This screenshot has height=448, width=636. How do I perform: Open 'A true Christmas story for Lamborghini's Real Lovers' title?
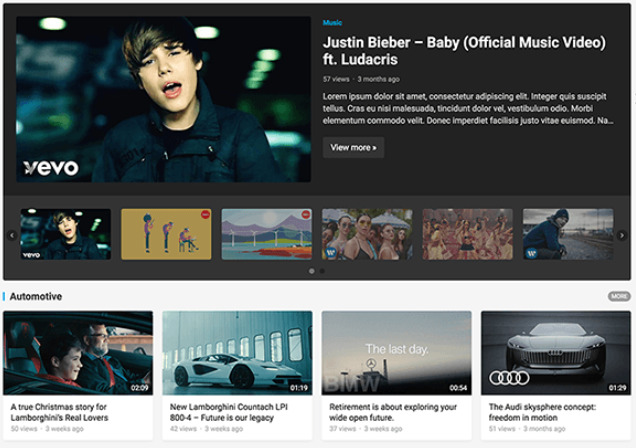tap(59, 412)
